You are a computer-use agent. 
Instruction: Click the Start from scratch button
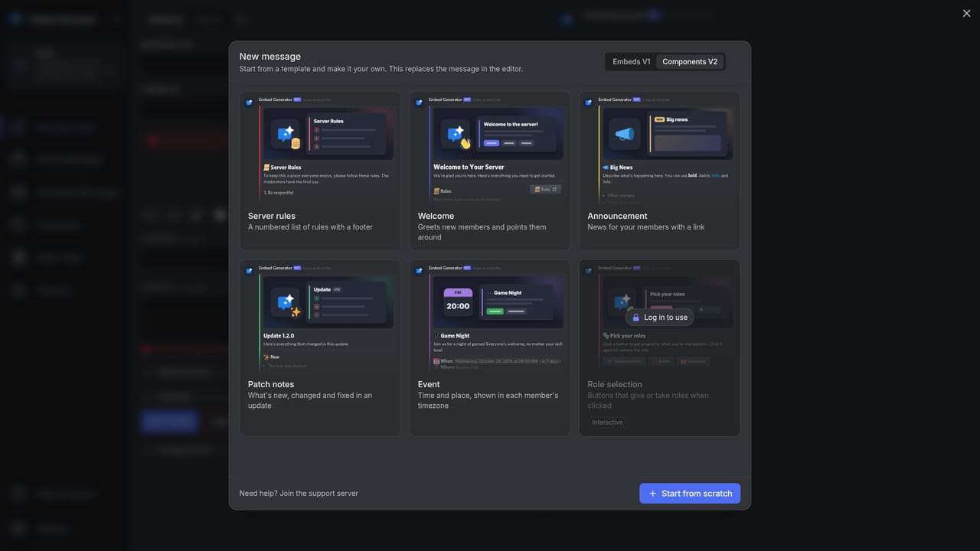[690, 494]
